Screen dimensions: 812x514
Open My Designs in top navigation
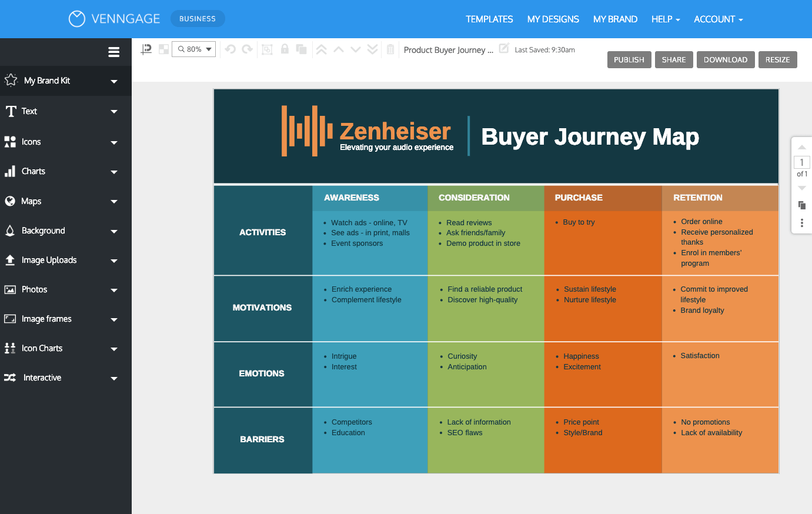click(553, 19)
